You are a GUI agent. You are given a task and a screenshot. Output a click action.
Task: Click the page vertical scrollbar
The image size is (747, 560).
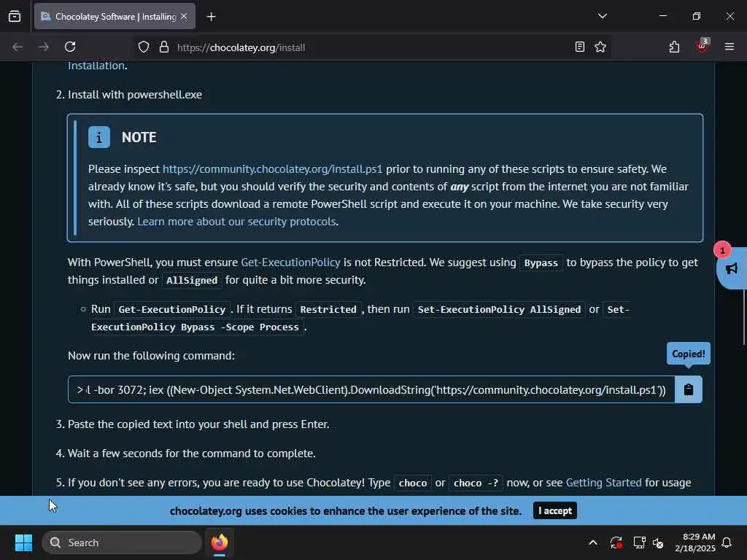[743, 318]
